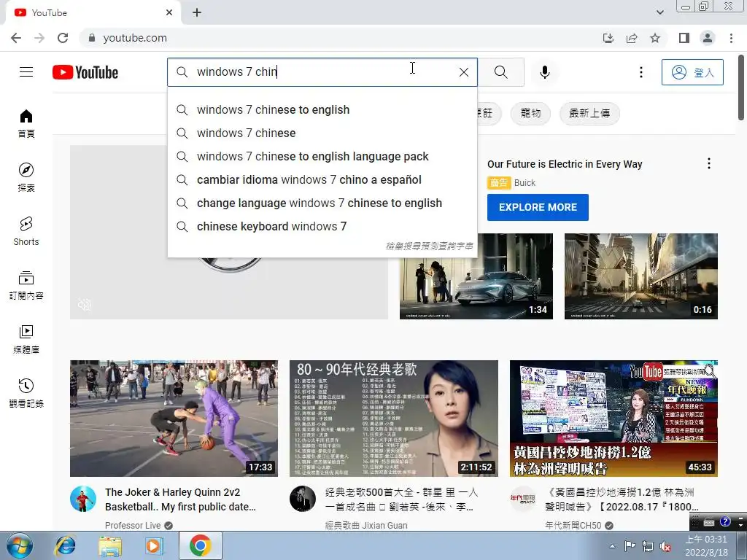Select the 最新上傳 category chip
This screenshot has width=747, height=560.
pos(589,113)
